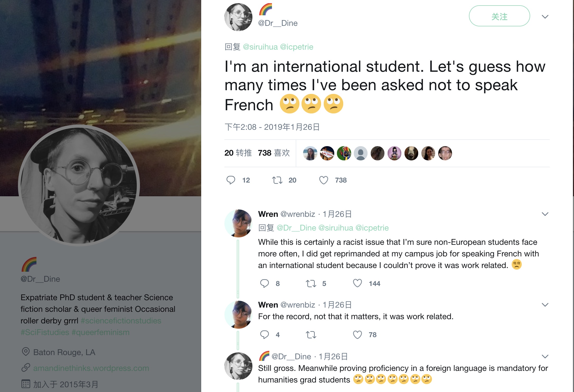Expand the chevron menu beside the follow button
574x392 pixels.
pyautogui.click(x=545, y=17)
